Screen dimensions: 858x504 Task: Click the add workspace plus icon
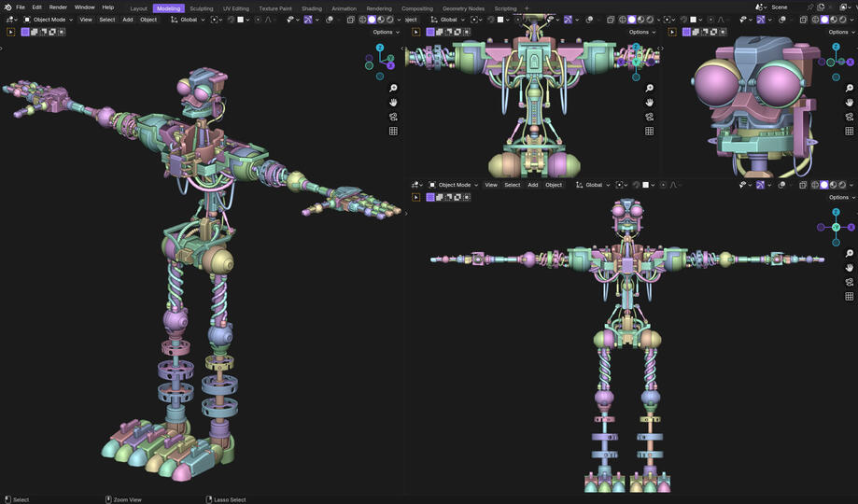[x=527, y=8]
